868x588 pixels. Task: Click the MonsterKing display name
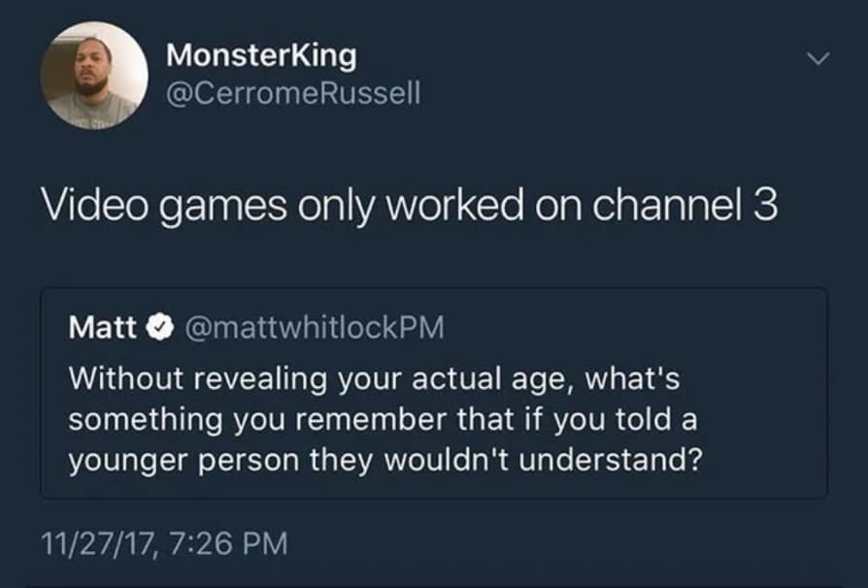[x=261, y=56]
